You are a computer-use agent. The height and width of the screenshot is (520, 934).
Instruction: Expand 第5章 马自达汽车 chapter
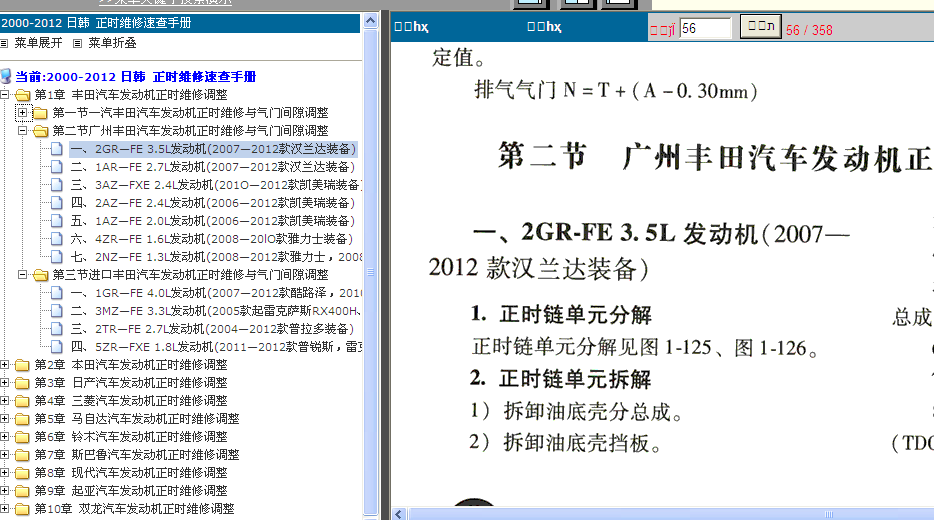tap(5, 419)
